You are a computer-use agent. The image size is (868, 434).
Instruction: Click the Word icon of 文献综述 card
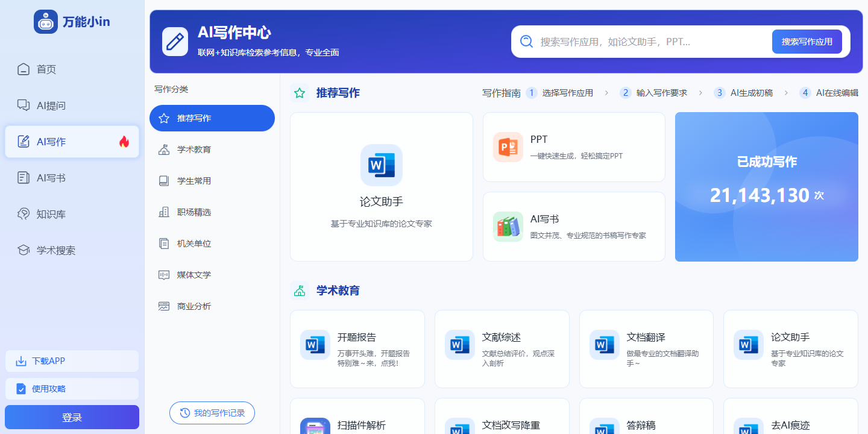click(x=460, y=345)
